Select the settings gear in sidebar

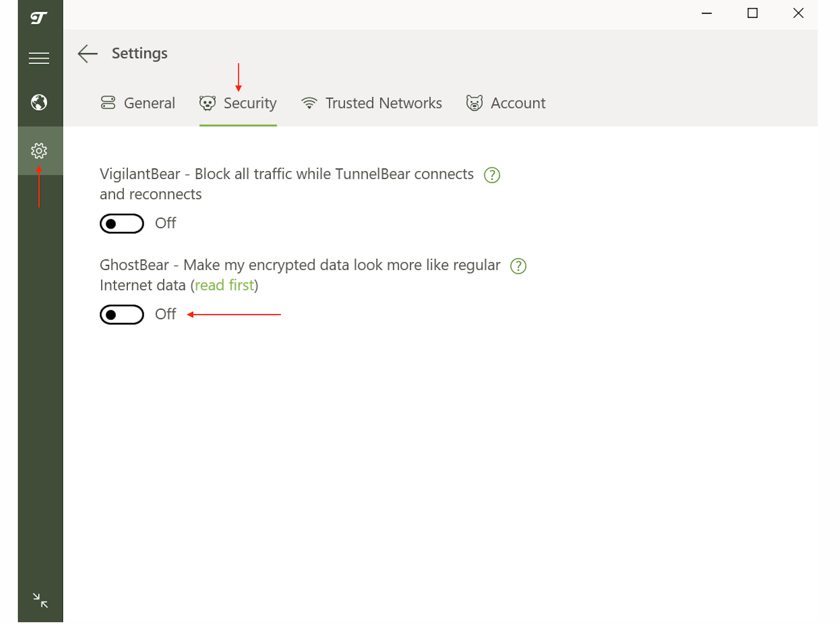39,151
